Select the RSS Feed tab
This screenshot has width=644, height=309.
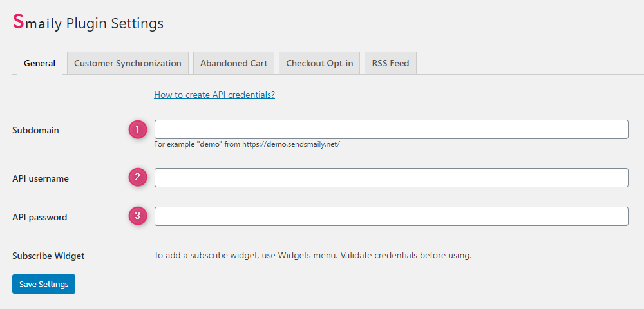tap(391, 63)
